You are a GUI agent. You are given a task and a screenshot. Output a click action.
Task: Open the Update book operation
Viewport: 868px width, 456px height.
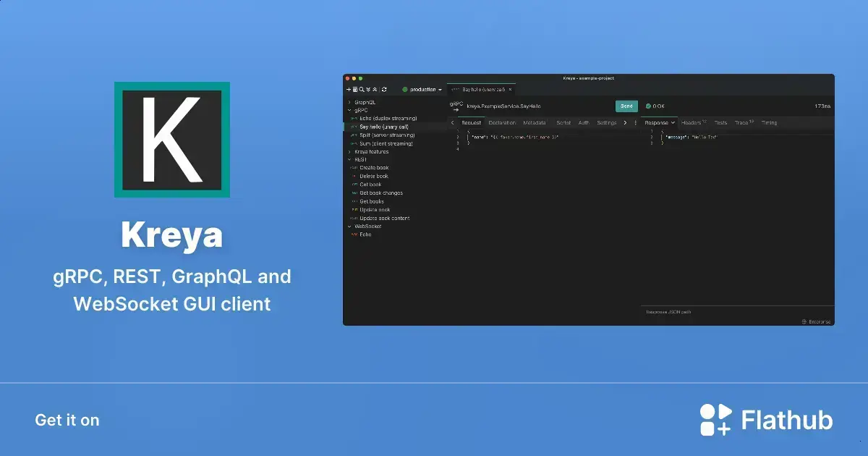tap(375, 210)
